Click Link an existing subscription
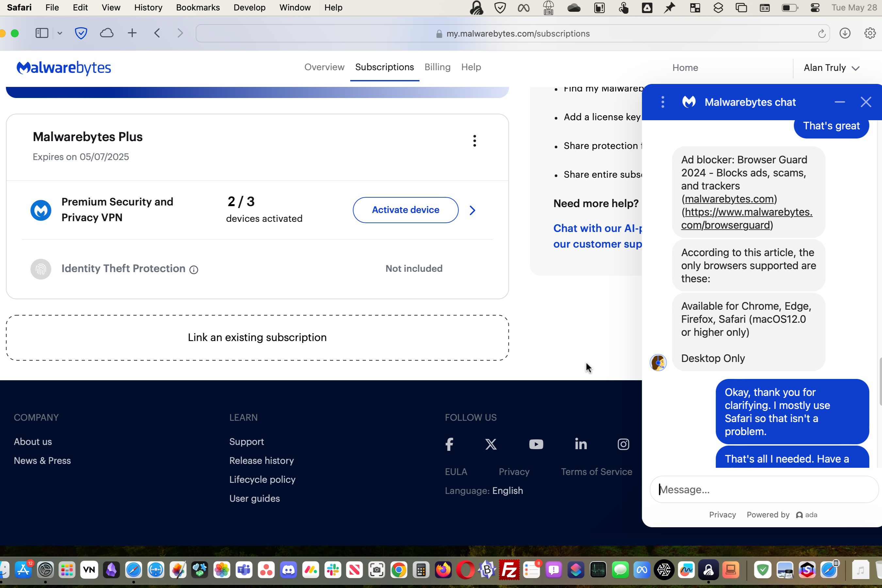 (x=256, y=337)
